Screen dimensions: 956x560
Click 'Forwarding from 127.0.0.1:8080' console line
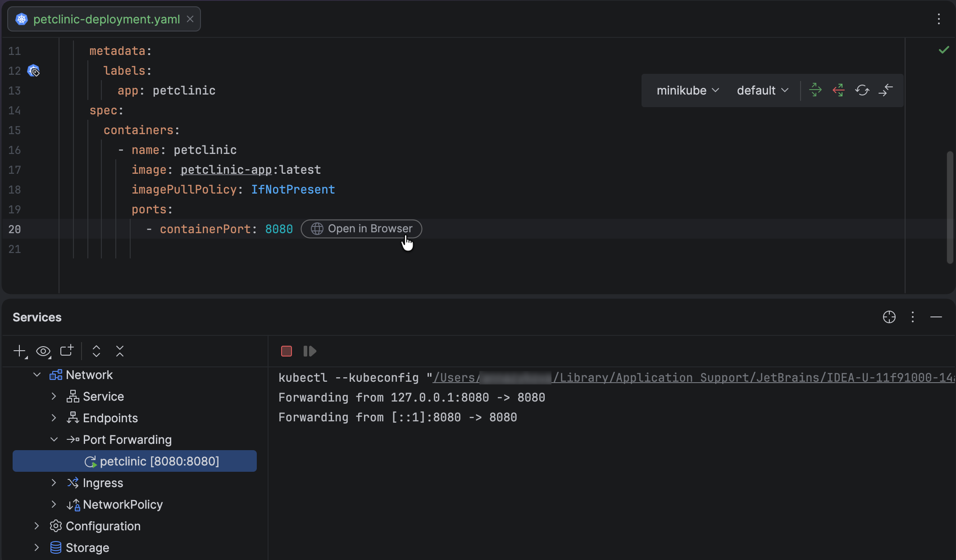pyautogui.click(x=412, y=397)
